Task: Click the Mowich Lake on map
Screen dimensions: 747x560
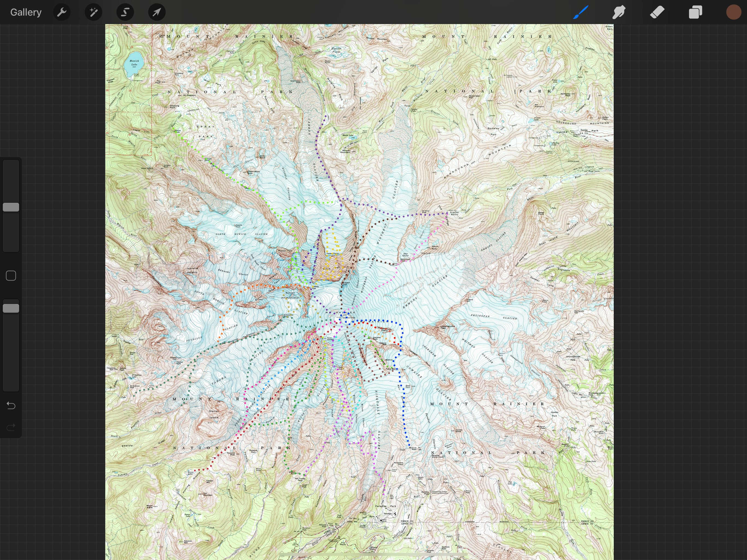Action: (x=134, y=63)
